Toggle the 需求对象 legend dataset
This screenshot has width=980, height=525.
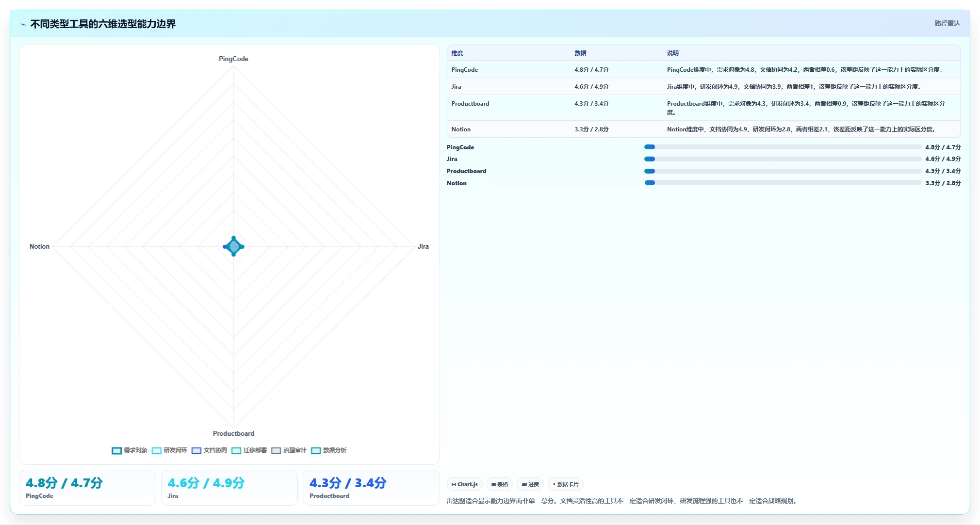coord(130,450)
